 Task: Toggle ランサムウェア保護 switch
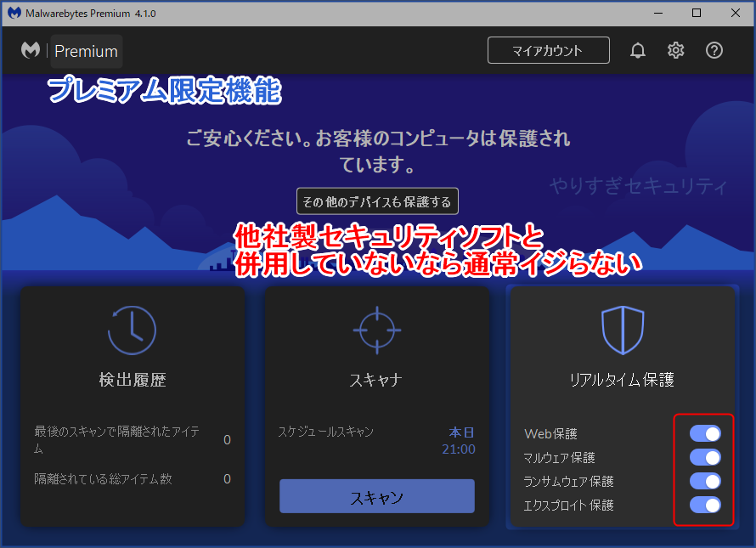[x=705, y=481]
